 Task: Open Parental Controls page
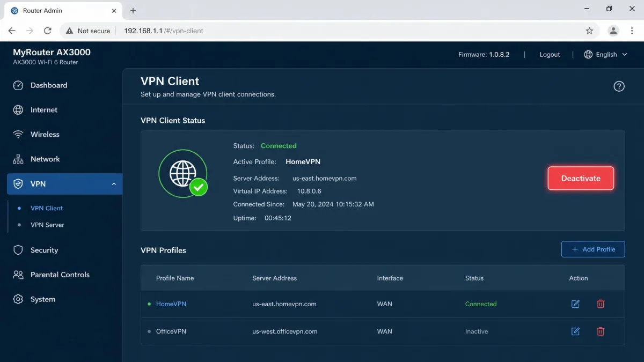(61, 275)
